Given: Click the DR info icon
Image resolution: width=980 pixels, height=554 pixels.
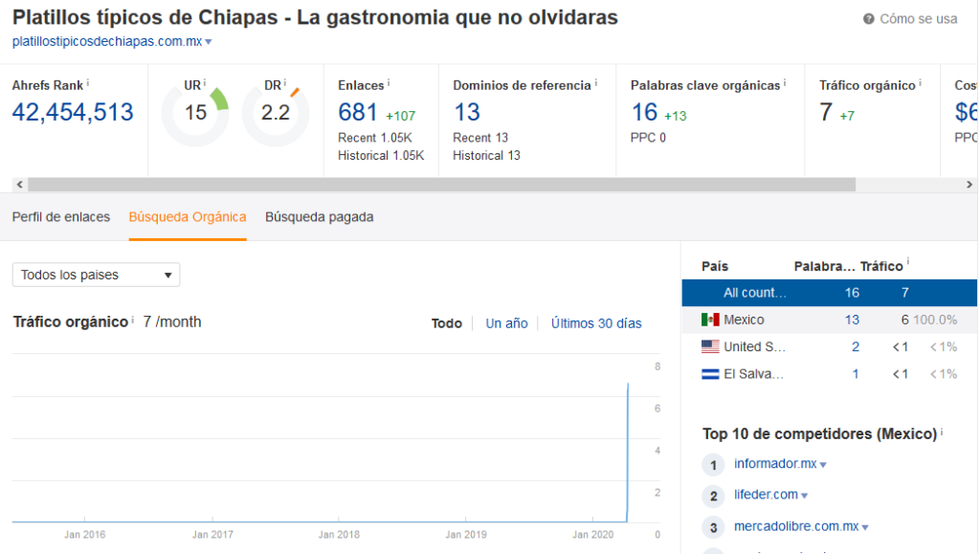Looking at the screenshot, I should [284, 81].
